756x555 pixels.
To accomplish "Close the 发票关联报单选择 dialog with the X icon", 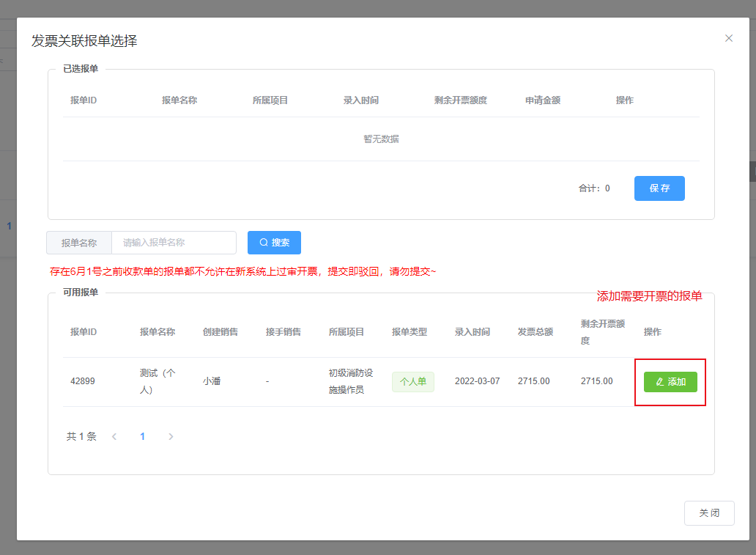I will [x=728, y=38].
